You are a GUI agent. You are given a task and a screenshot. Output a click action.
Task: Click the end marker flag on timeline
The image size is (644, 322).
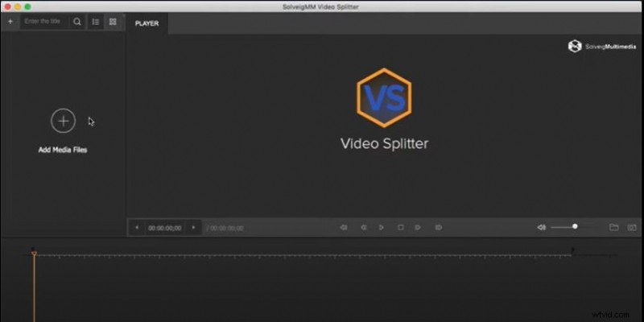click(572, 250)
